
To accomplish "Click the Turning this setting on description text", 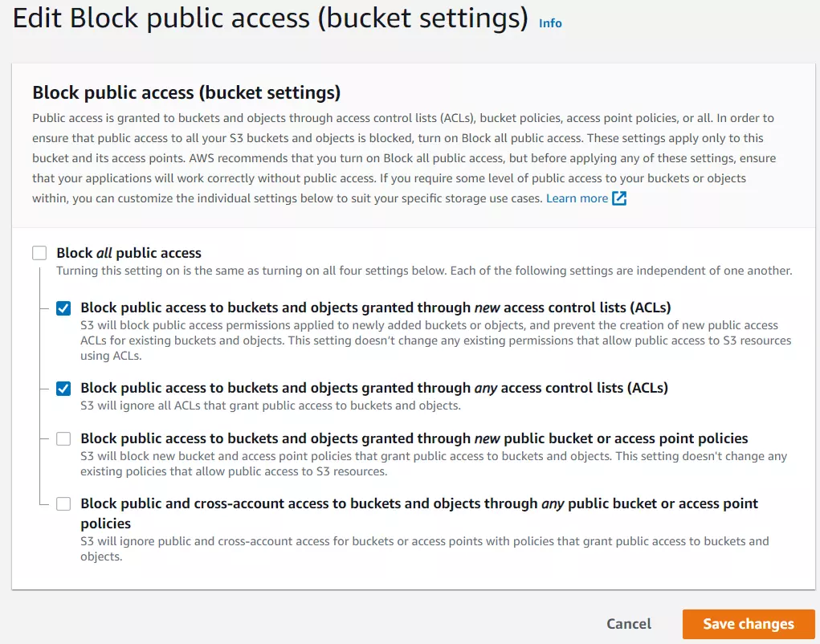I will (424, 271).
